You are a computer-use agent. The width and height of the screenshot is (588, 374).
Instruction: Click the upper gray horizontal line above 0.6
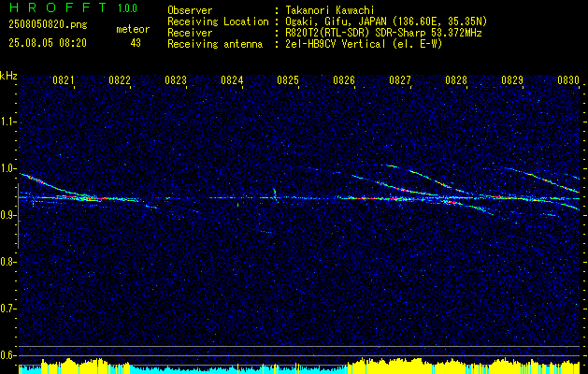coord(300,346)
